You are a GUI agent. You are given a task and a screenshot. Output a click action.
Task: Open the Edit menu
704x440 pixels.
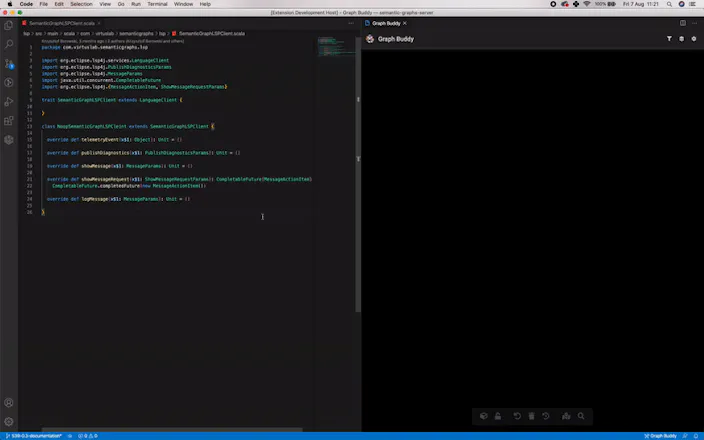59,4
